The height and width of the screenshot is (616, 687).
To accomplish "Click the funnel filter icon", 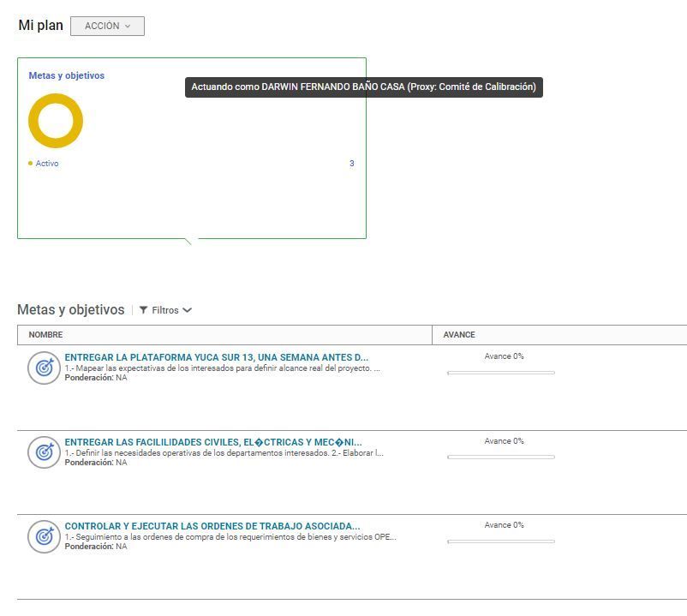I will coord(143,310).
